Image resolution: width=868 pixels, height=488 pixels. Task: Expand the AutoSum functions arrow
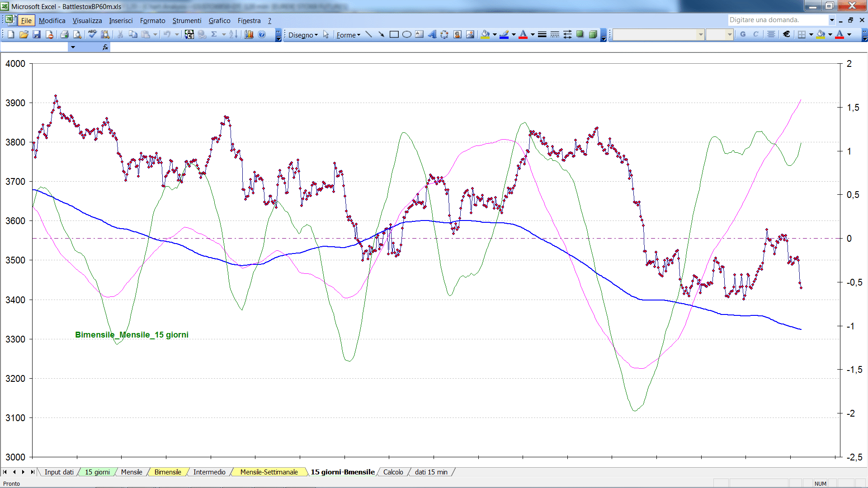click(x=224, y=34)
